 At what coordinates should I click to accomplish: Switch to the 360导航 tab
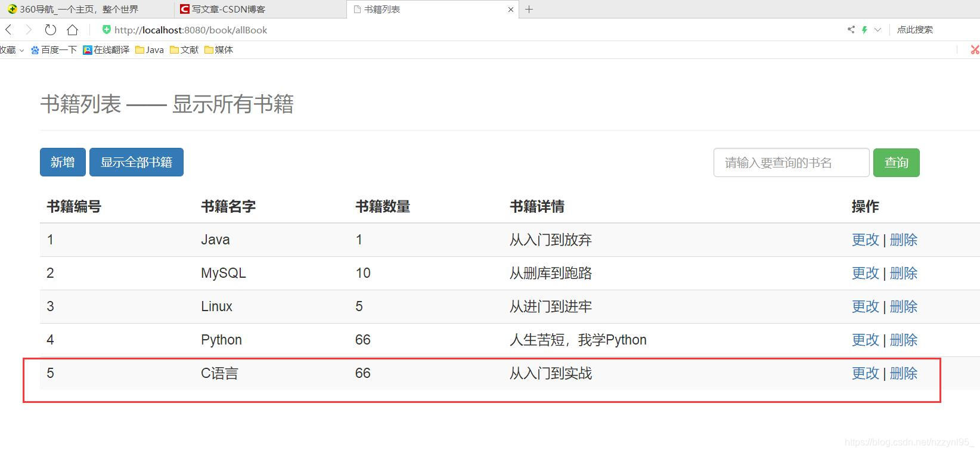coord(87,9)
